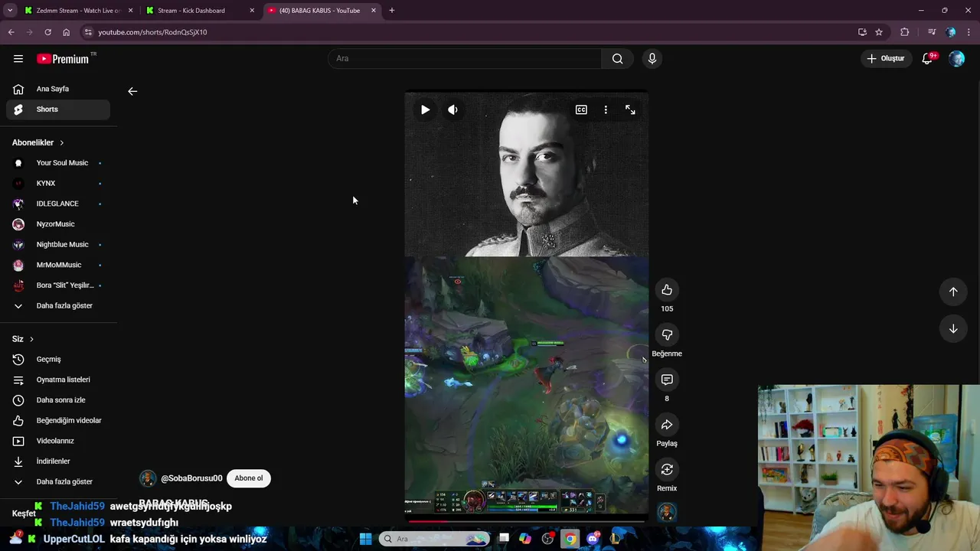Image resolution: width=980 pixels, height=551 pixels.
Task: Go back in the browser
Action: click(11, 32)
